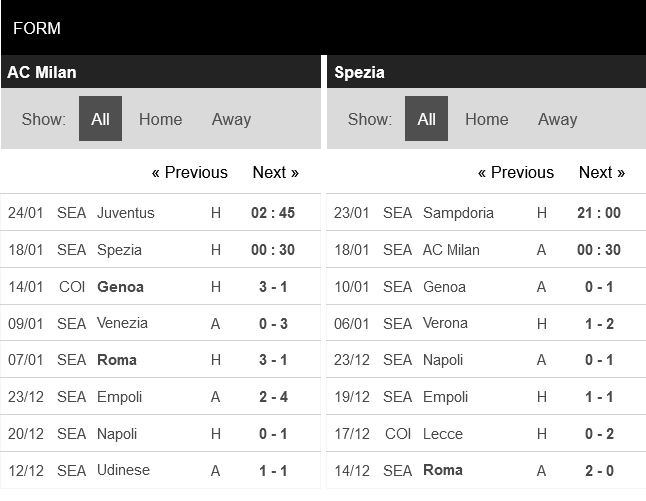The width and height of the screenshot is (646, 501).
Task: Open AC Milan vs Juventus match
Action: (x=126, y=213)
